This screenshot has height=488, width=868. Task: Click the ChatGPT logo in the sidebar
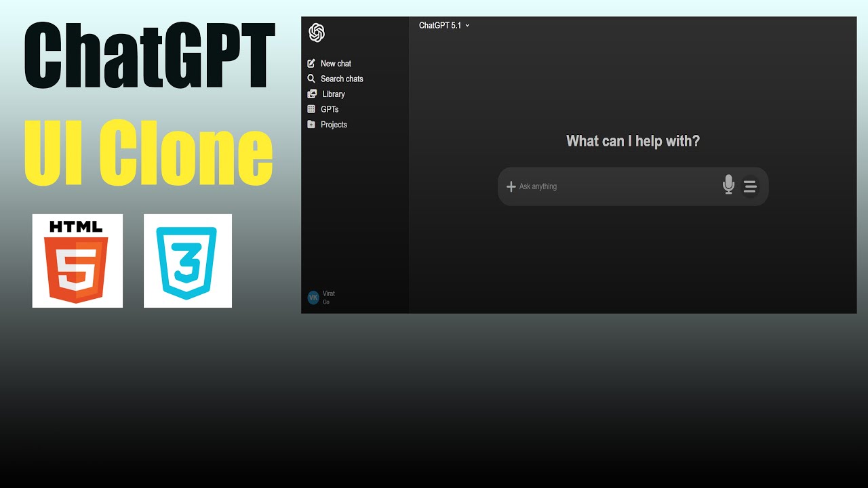tap(317, 33)
